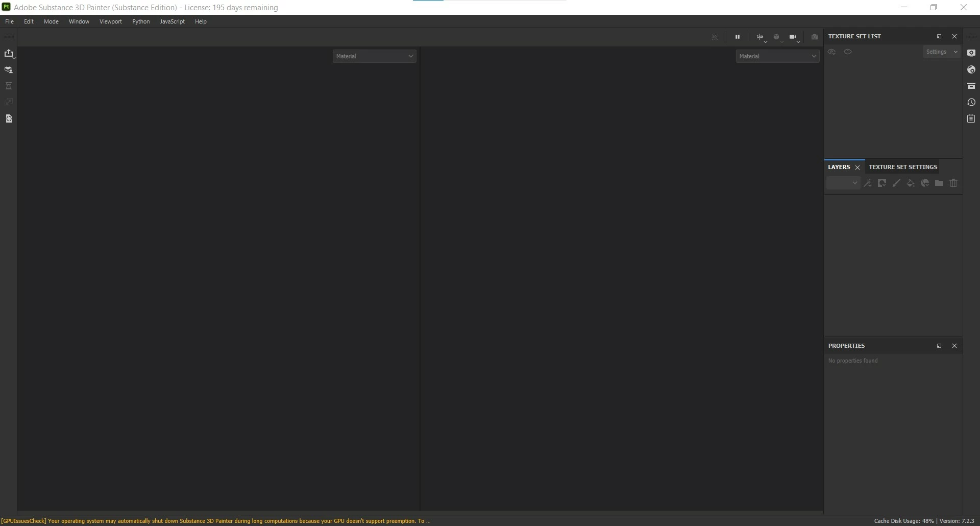Click the 'No properties found' text
The height and width of the screenshot is (526, 980).
pyautogui.click(x=853, y=361)
